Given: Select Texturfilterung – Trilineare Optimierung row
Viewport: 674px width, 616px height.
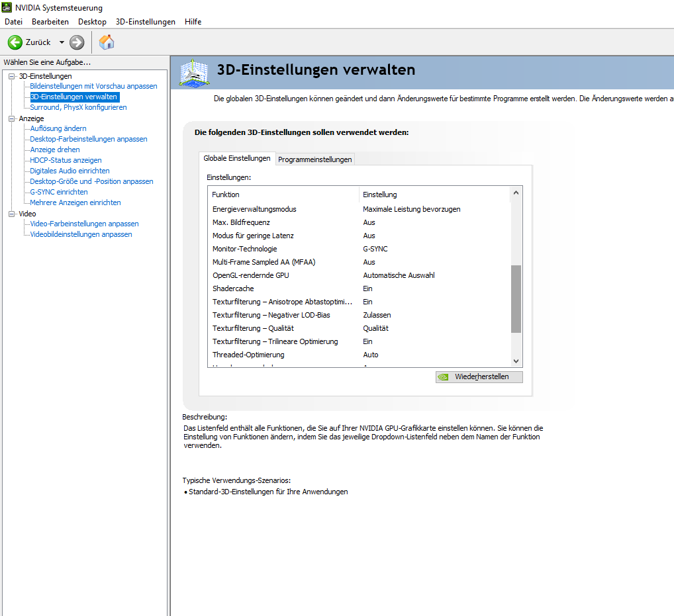Looking at the screenshot, I should (x=359, y=341).
